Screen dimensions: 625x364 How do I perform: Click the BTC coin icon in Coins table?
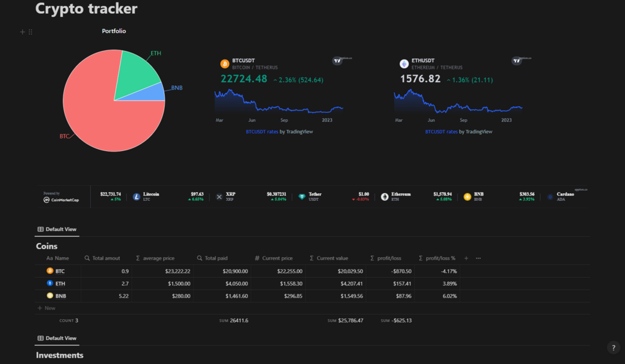(x=50, y=271)
